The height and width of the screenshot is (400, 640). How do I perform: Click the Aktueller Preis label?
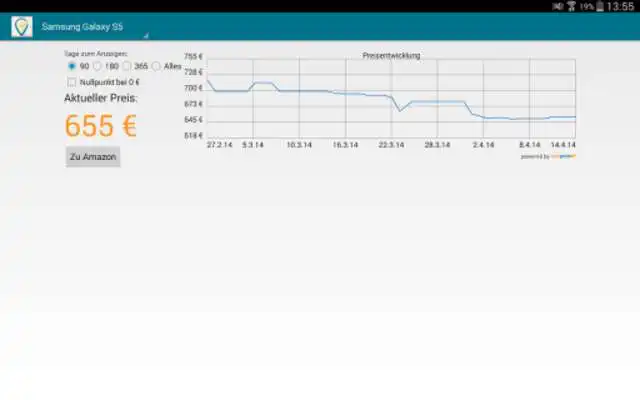click(x=101, y=98)
